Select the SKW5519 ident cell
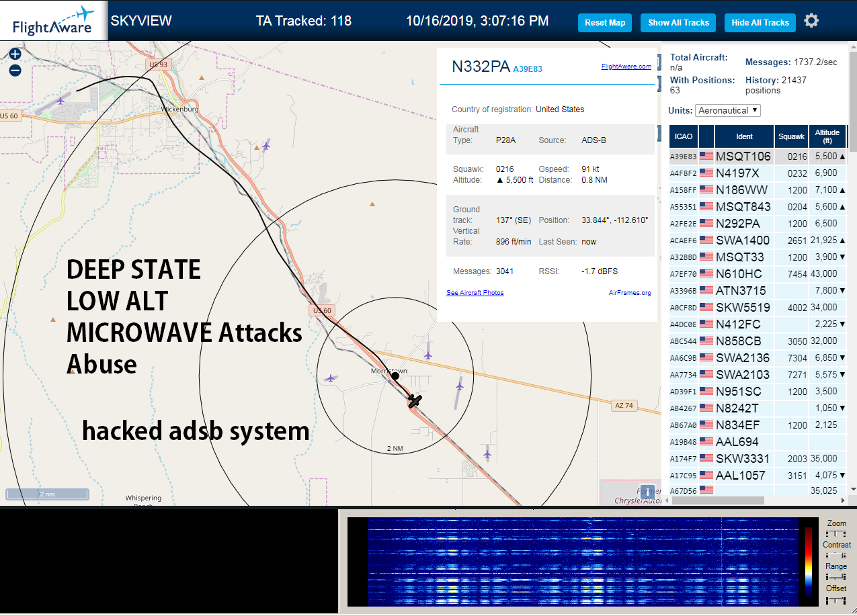Image resolution: width=857 pixels, height=616 pixels. click(744, 308)
